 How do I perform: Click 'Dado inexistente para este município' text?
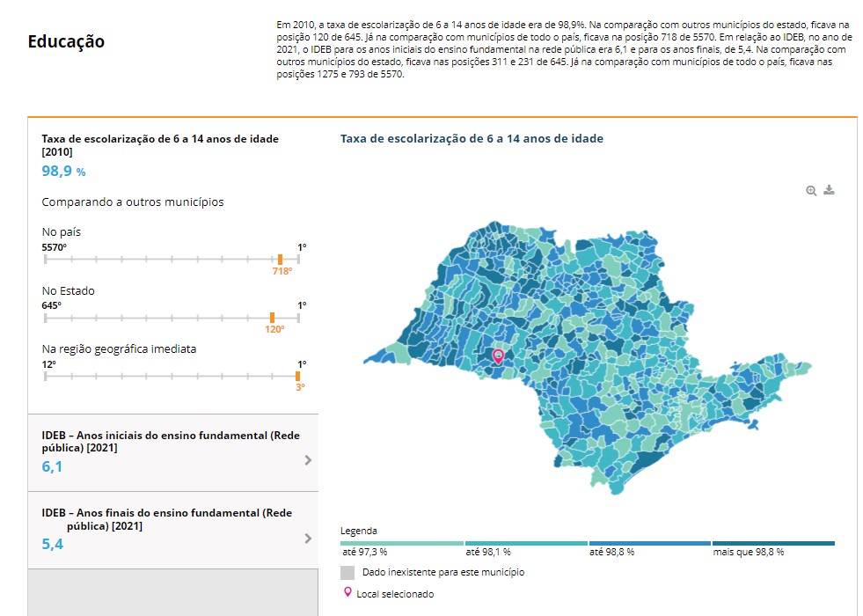point(443,573)
